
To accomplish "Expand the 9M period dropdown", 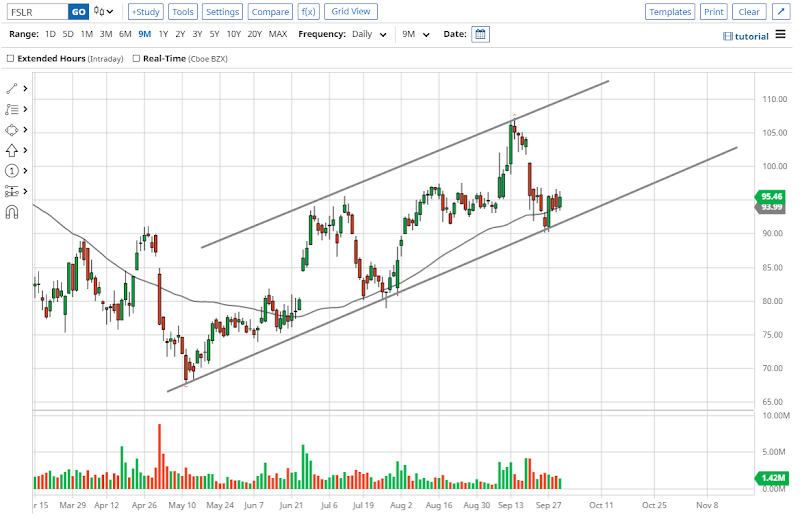I will 415,34.
